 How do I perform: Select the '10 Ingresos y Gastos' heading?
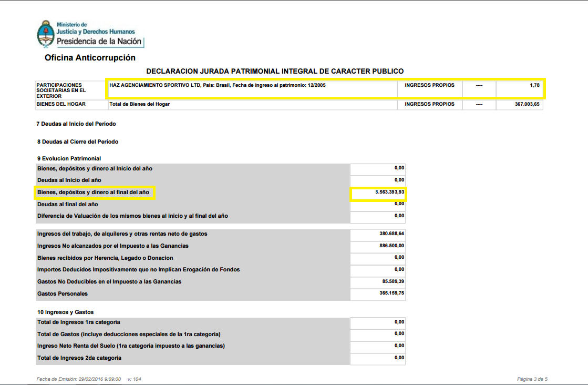[65, 312]
